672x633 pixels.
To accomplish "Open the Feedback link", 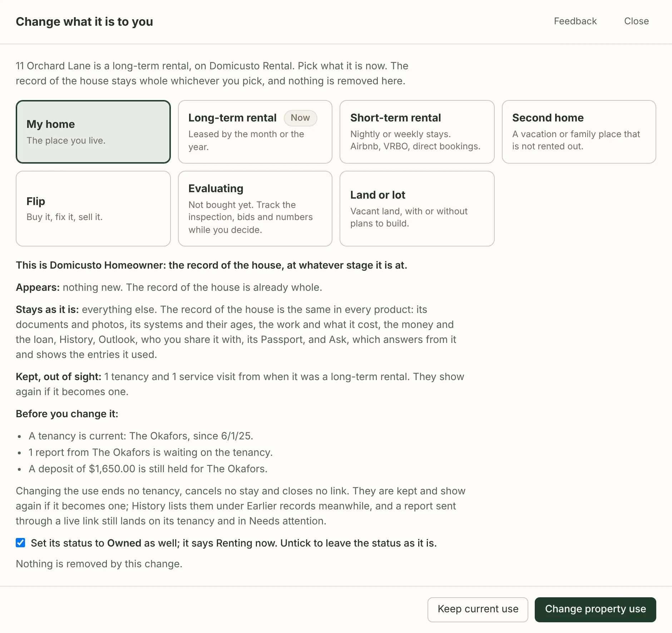I will coord(575,21).
